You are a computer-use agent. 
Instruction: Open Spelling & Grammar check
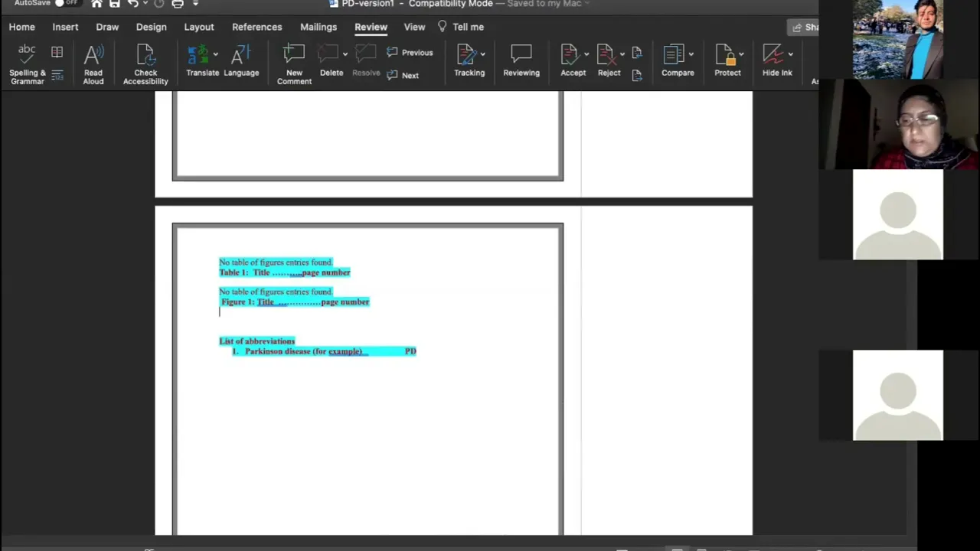[27, 64]
